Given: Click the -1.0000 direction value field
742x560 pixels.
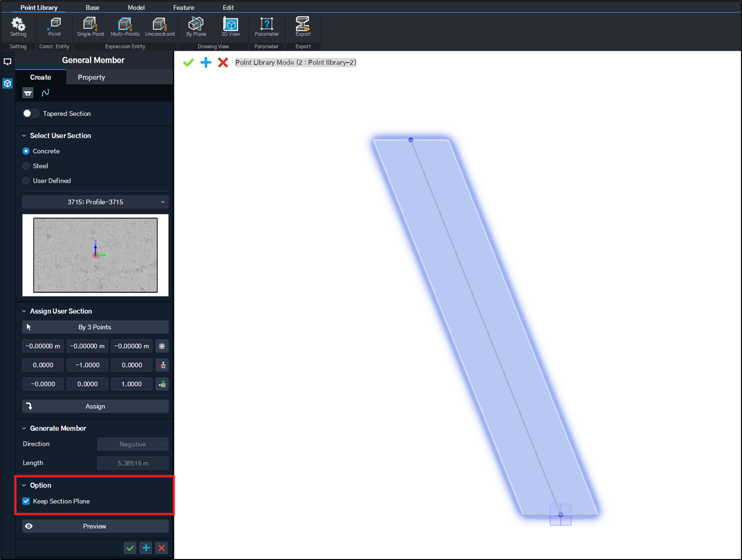Looking at the screenshot, I should click(87, 365).
